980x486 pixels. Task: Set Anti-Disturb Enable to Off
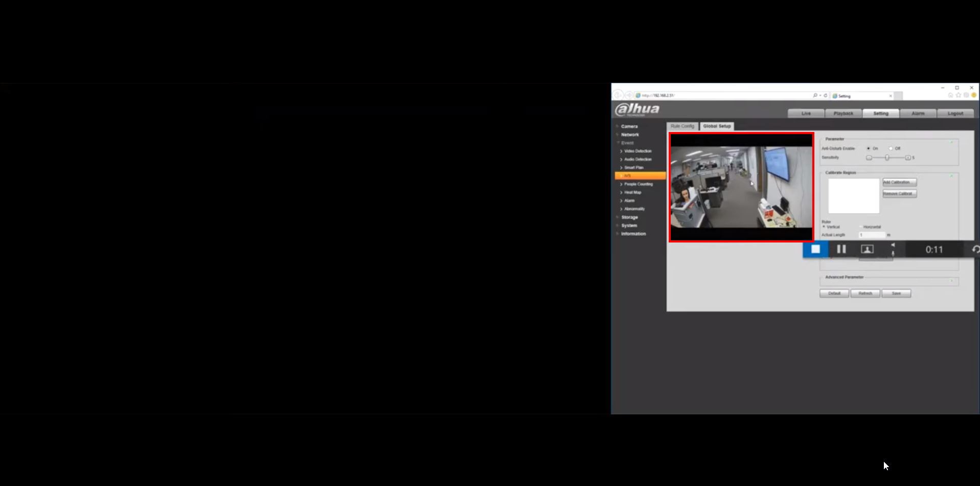891,148
